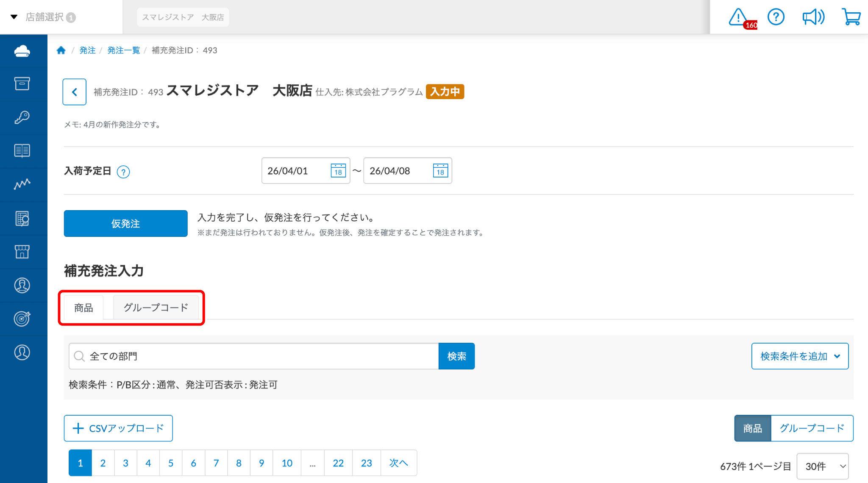Go to pagination page 8
Image resolution: width=868 pixels, height=483 pixels.
point(239,463)
